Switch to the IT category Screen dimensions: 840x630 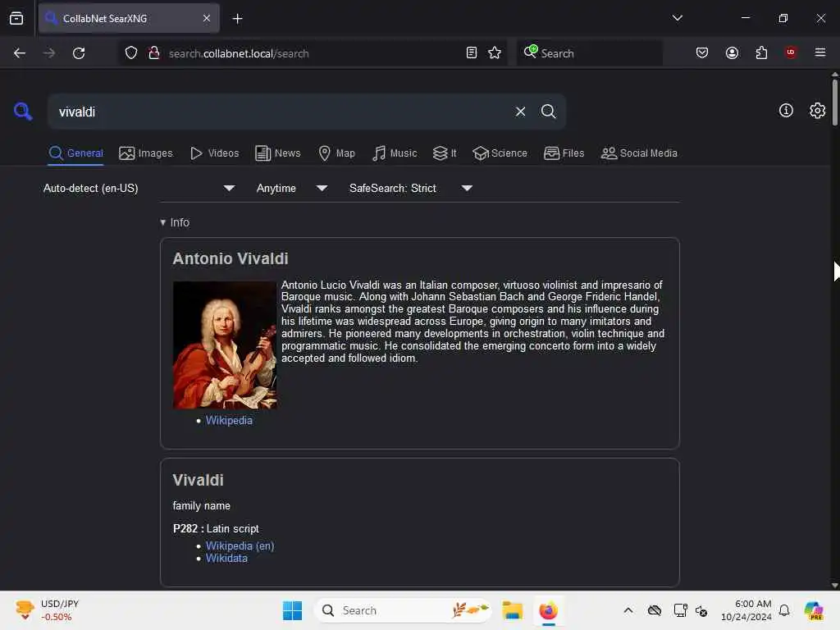[x=445, y=153]
